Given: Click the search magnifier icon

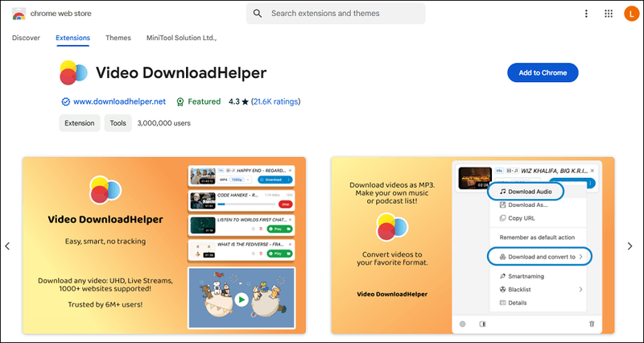Looking at the screenshot, I should [258, 14].
